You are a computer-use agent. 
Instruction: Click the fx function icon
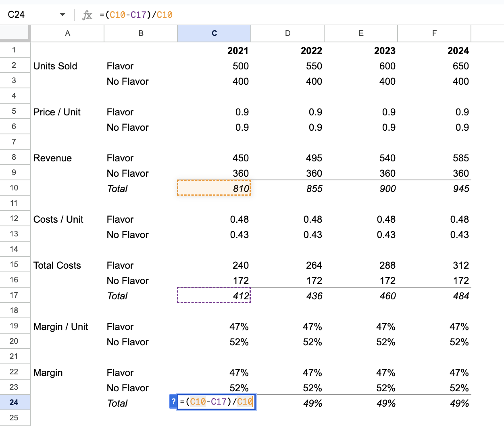pyautogui.click(x=87, y=15)
